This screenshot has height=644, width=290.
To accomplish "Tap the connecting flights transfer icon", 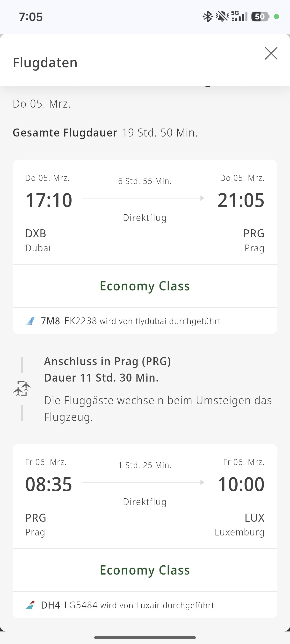I will pyautogui.click(x=22, y=388).
